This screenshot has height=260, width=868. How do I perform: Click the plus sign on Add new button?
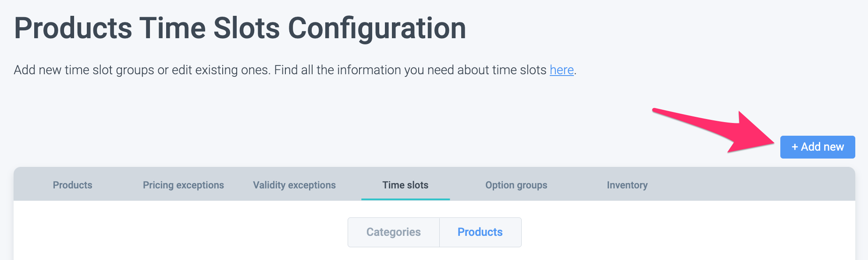click(795, 147)
